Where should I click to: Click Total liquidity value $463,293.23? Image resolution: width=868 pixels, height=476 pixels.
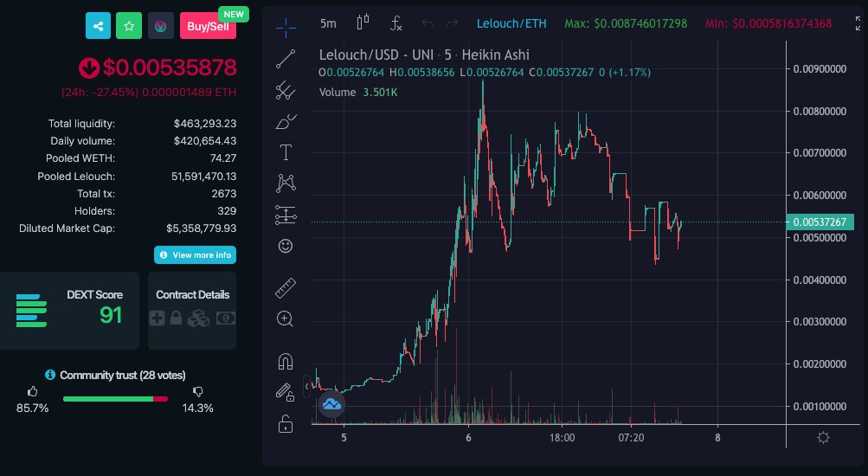[205, 124]
